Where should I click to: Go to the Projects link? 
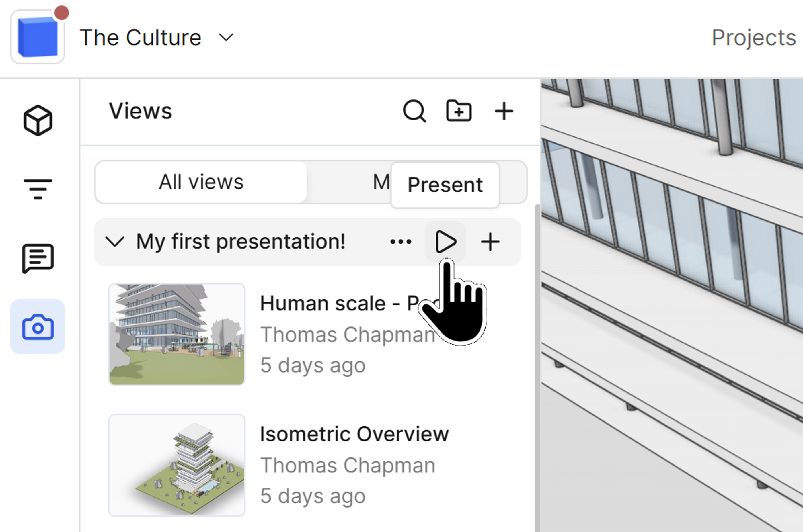tap(753, 37)
